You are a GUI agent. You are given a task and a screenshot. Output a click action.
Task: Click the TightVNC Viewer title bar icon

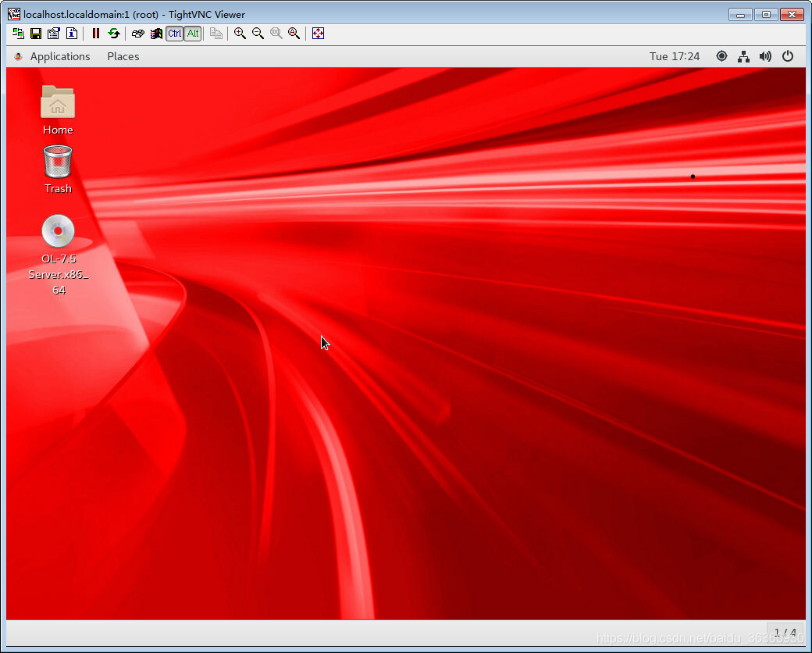[x=14, y=14]
